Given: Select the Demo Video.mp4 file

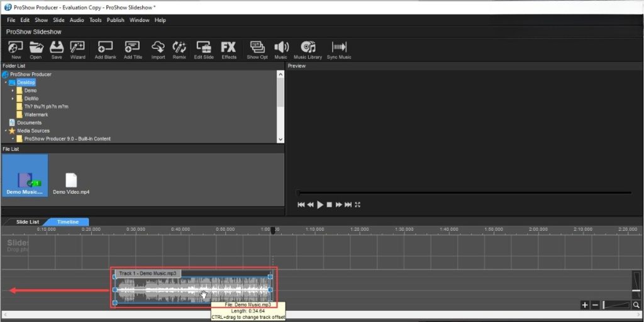Looking at the screenshot, I should [x=71, y=183].
